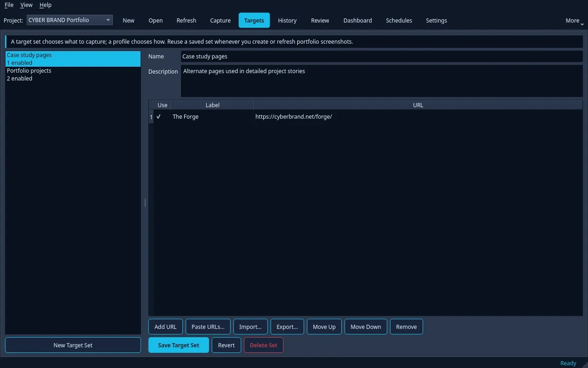Click the New toolbar button

[x=129, y=20]
